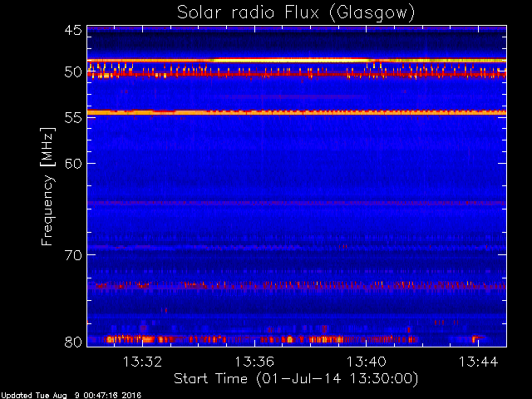Viewport: 532px width, 399px height.
Task: Click the bright yellow emission band near 49 MHz
Action: click(x=297, y=61)
